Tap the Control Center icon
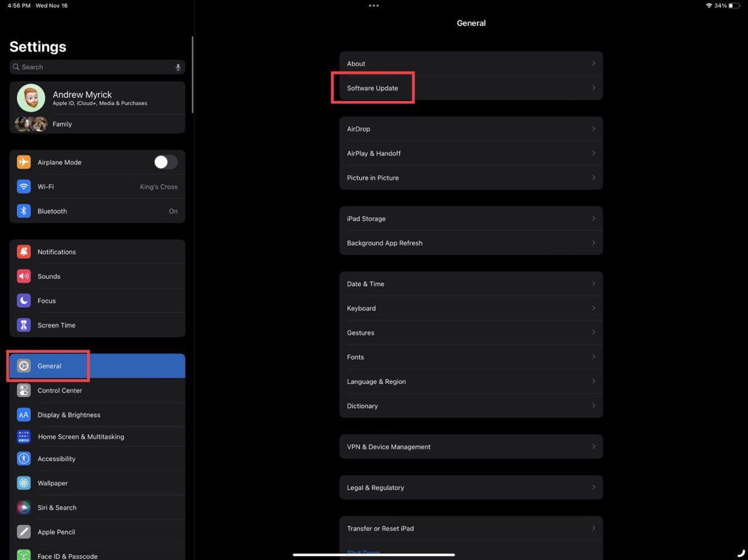Image resolution: width=748 pixels, height=560 pixels. 23,391
